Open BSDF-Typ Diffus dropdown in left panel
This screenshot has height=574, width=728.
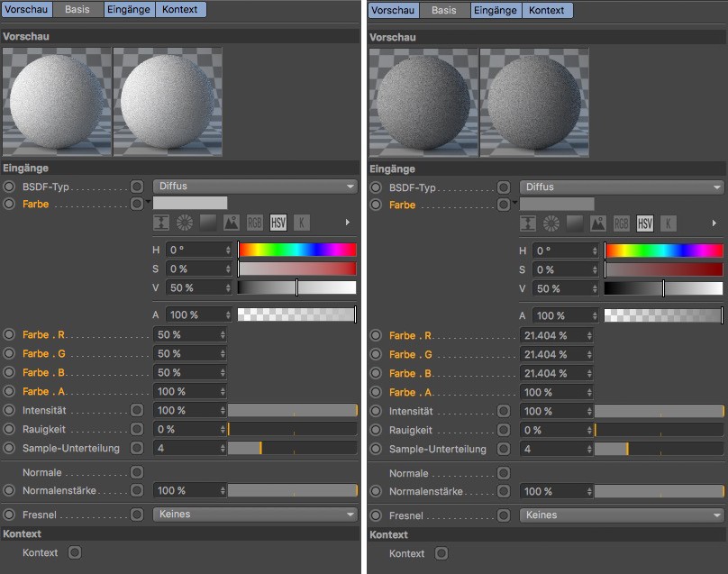(x=255, y=187)
